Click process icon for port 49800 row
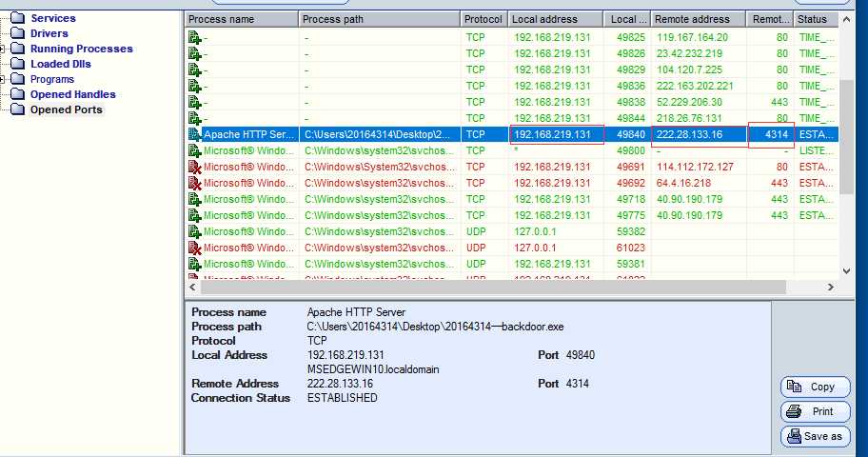This screenshot has height=457, width=868. point(194,150)
